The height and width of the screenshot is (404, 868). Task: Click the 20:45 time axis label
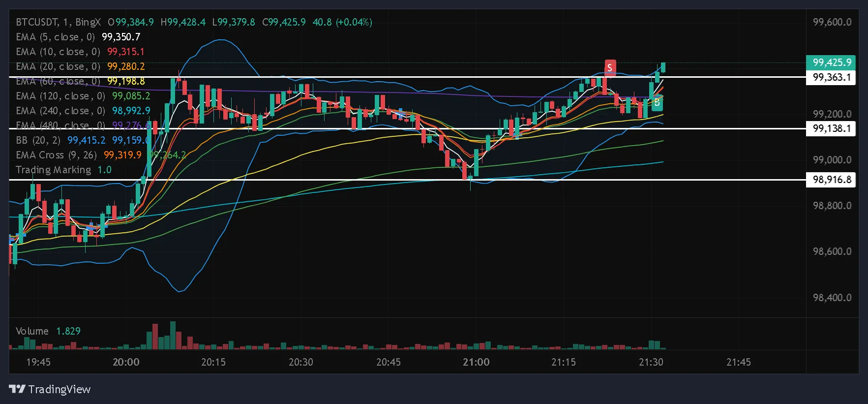click(x=389, y=362)
